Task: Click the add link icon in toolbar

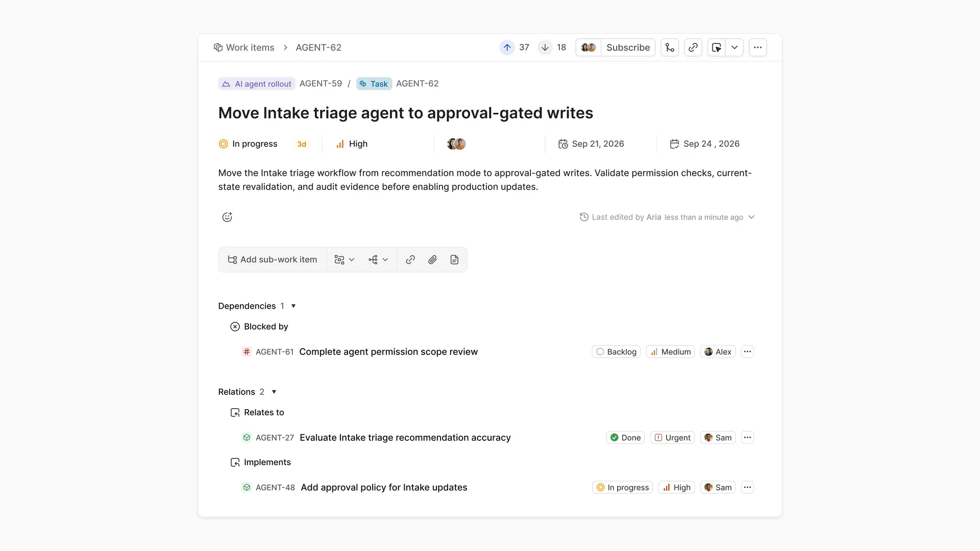Action: click(x=410, y=260)
